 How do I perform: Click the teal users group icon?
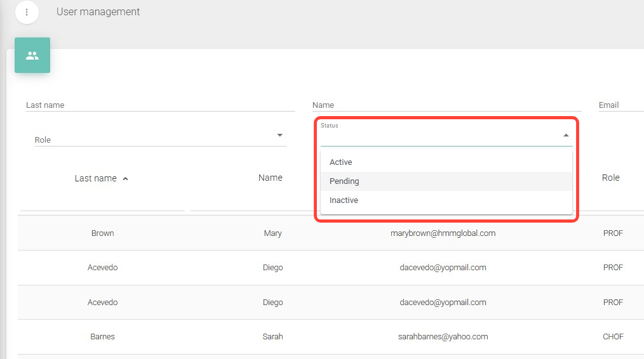click(x=32, y=55)
